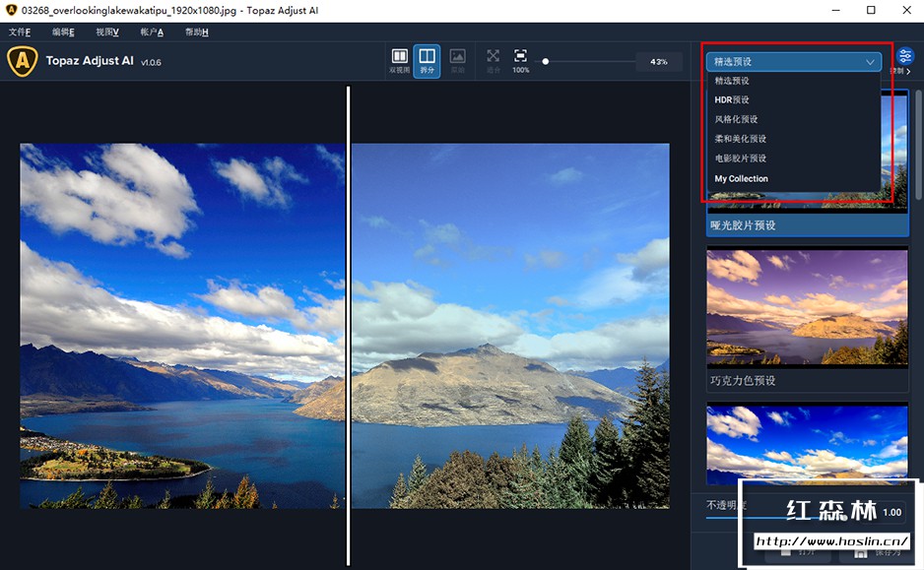Zoom to 100% with the zoom icon
This screenshot has width=924, height=570.
click(x=520, y=61)
